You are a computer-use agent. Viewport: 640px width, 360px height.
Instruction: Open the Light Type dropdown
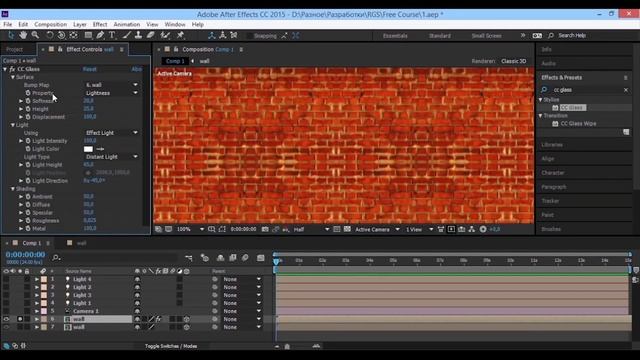(111, 157)
